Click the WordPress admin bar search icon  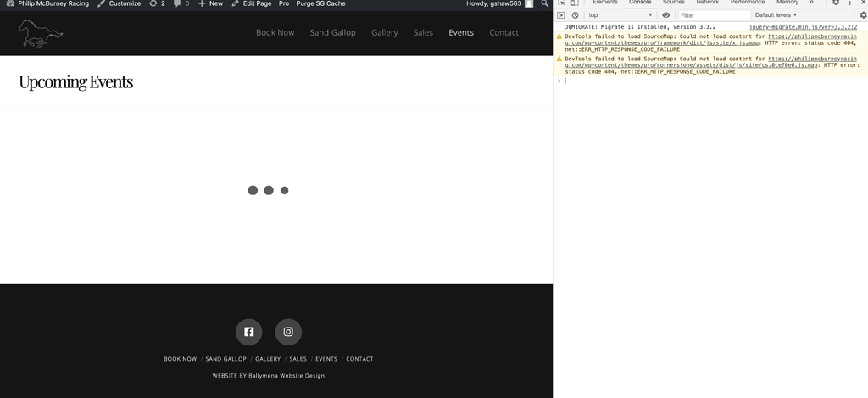544,4
